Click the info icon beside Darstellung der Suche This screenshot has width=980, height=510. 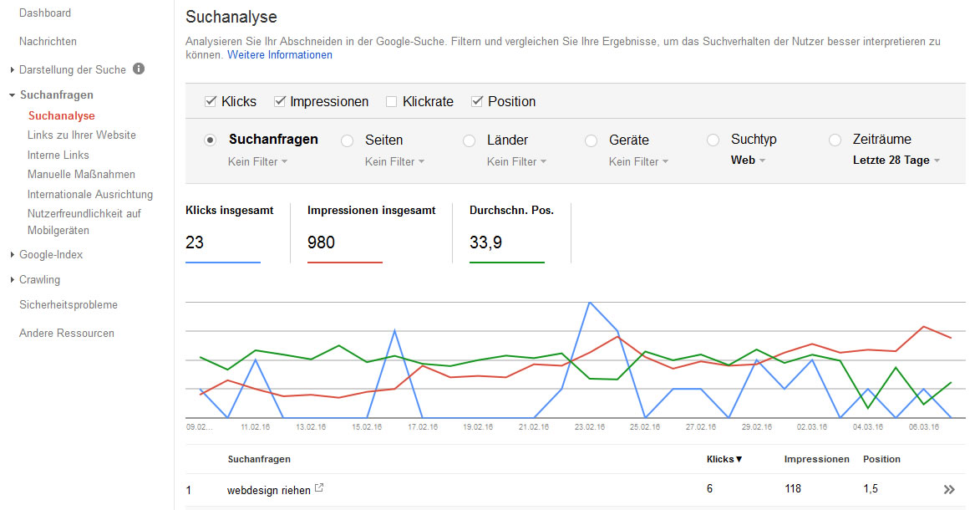pyautogui.click(x=139, y=69)
